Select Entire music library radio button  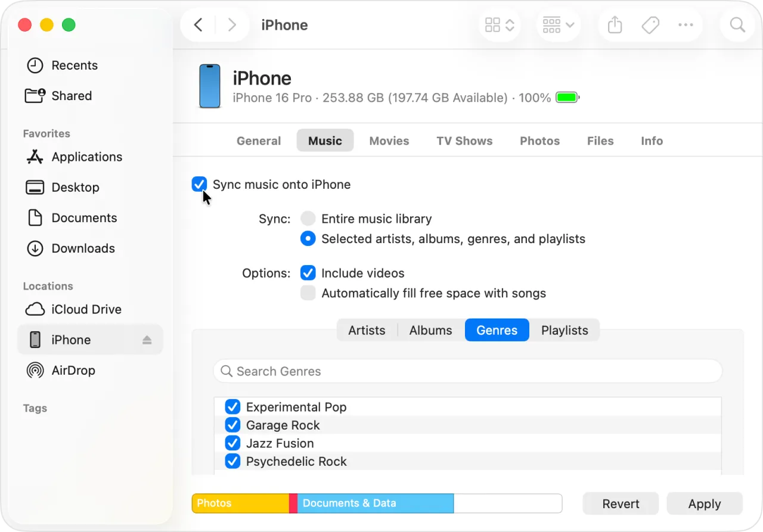pos(308,218)
